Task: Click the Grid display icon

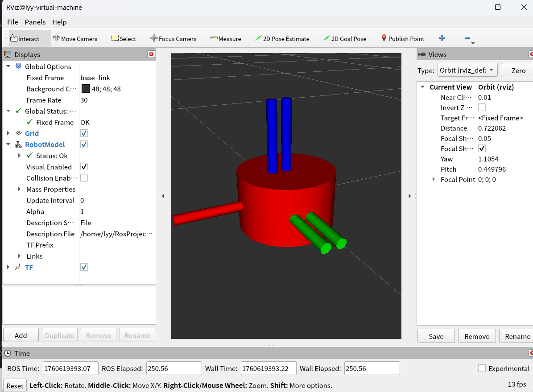Action: (19, 133)
